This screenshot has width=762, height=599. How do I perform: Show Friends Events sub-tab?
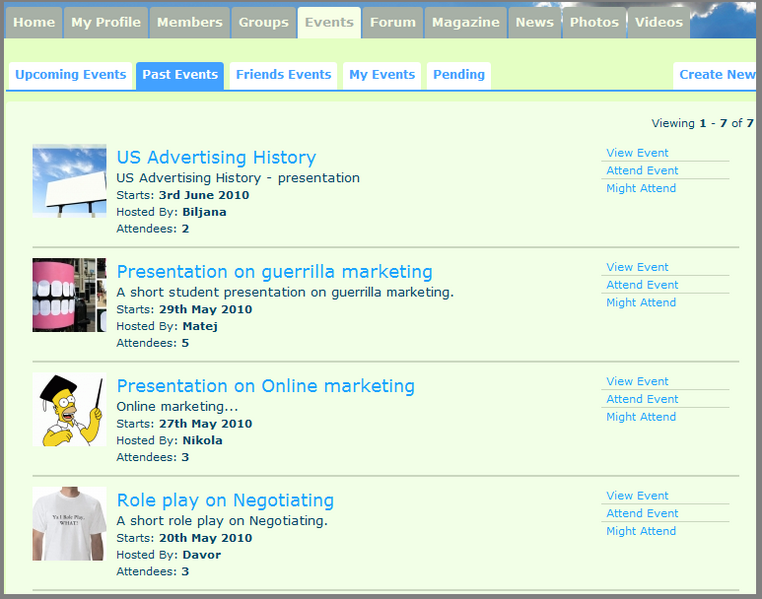coord(283,75)
